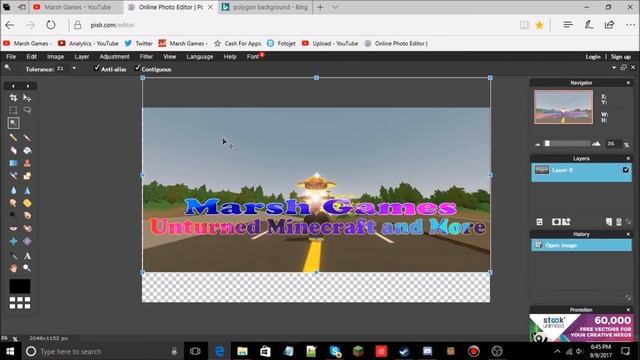Open the Adjustment menu
This screenshot has width=640, height=360.
click(x=114, y=57)
